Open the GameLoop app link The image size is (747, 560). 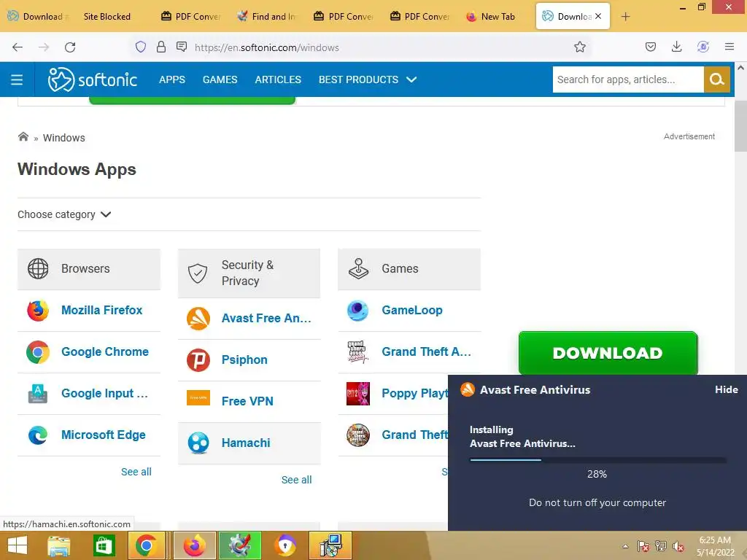tap(412, 311)
